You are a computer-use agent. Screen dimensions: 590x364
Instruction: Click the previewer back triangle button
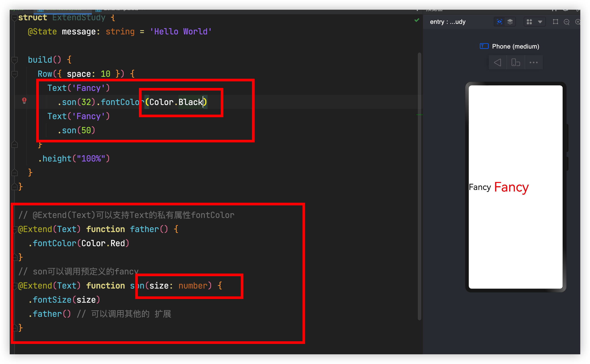(497, 63)
